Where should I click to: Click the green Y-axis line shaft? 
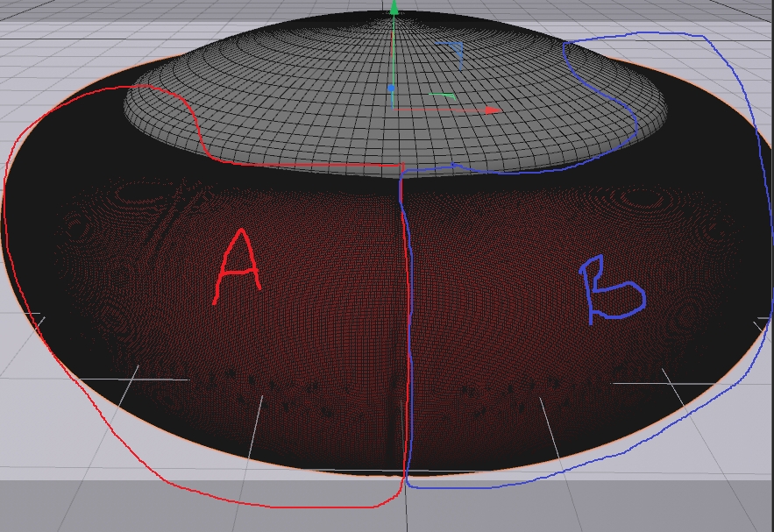point(394,53)
